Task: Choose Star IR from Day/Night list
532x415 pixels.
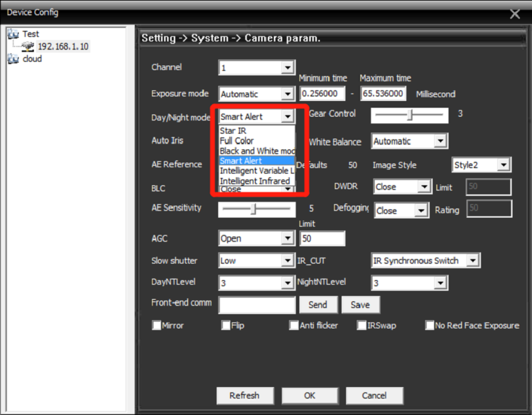Action: (x=233, y=131)
